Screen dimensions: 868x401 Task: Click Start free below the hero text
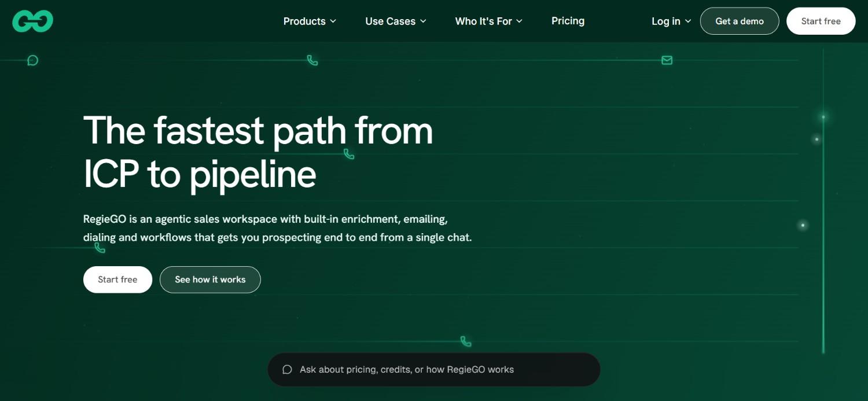tap(117, 279)
